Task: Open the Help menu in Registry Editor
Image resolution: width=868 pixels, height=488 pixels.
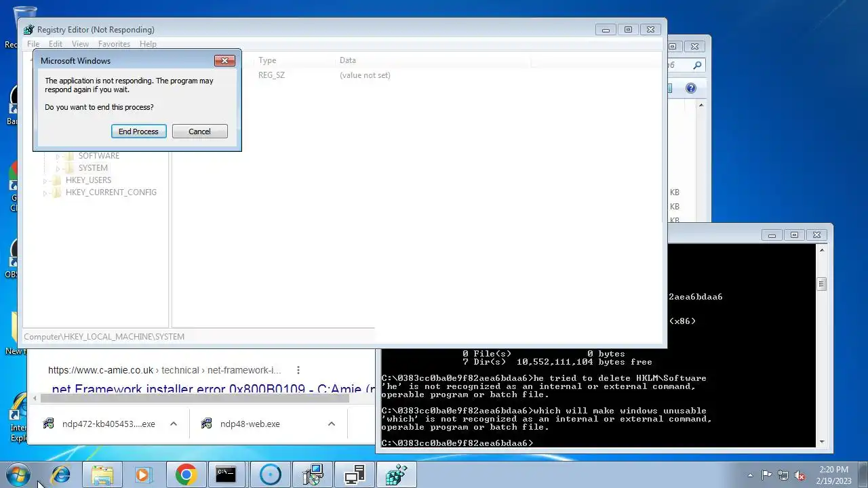Action: click(148, 44)
